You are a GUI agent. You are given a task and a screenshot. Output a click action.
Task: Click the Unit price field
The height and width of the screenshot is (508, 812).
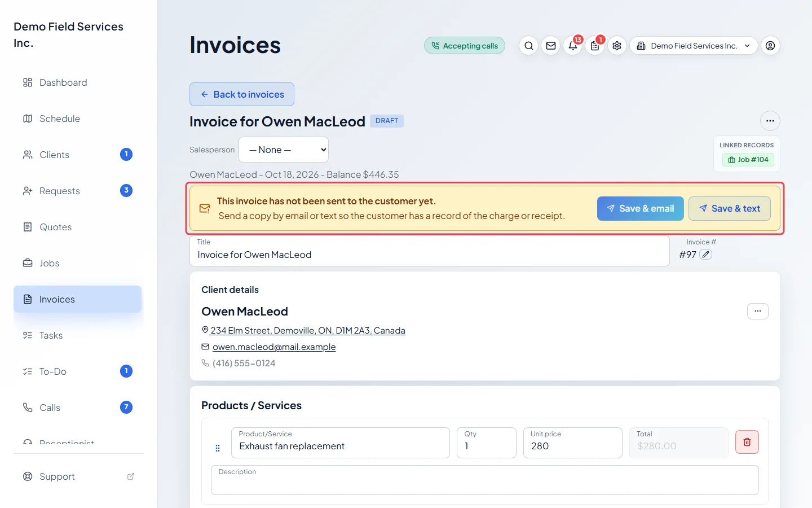(573, 443)
